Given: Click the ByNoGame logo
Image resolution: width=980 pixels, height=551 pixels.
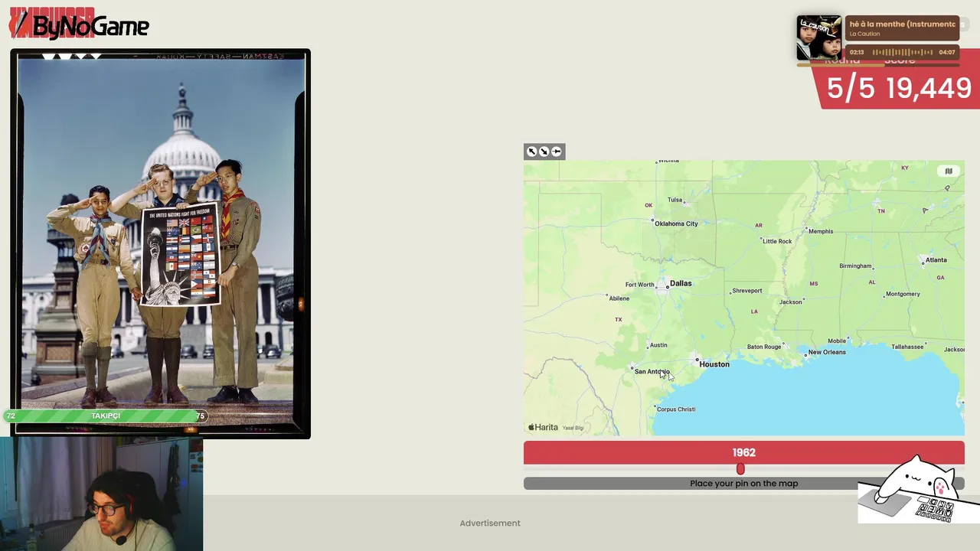Looking at the screenshot, I should point(79,24).
